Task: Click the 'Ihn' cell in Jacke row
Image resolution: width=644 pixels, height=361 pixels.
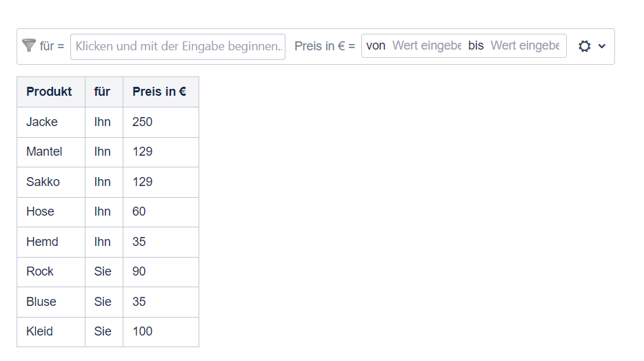Action: tap(103, 122)
